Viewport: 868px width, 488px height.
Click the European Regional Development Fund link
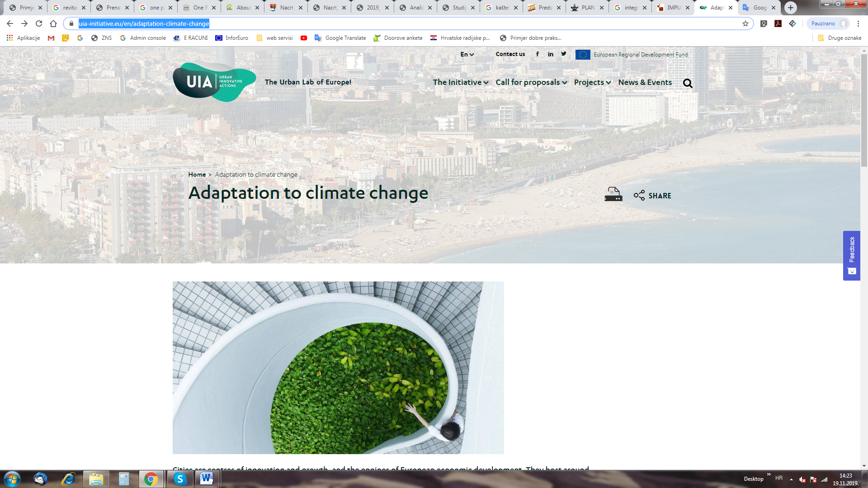click(632, 55)
